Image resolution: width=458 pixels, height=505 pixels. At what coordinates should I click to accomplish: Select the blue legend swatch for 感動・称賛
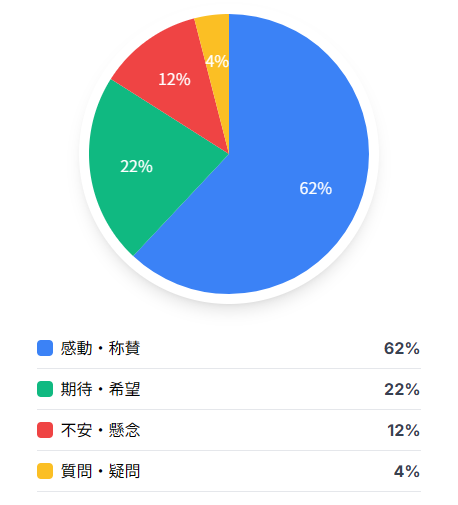click(45, 348)
